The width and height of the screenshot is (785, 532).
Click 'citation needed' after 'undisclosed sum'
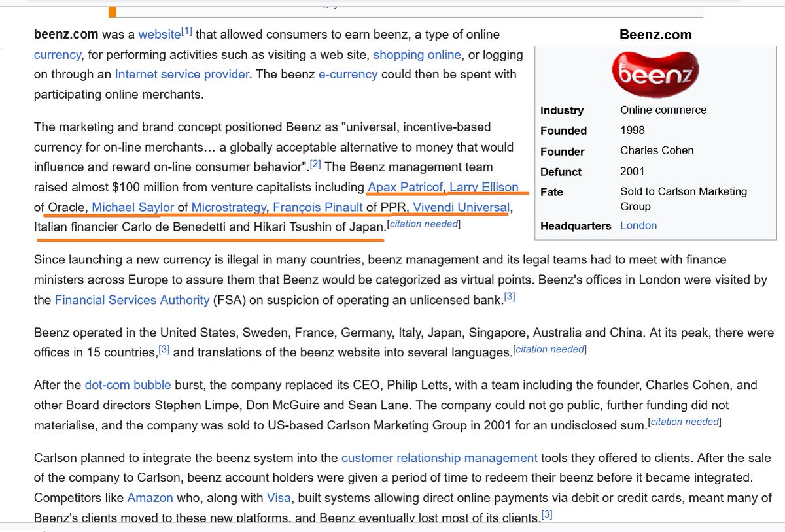684,422
